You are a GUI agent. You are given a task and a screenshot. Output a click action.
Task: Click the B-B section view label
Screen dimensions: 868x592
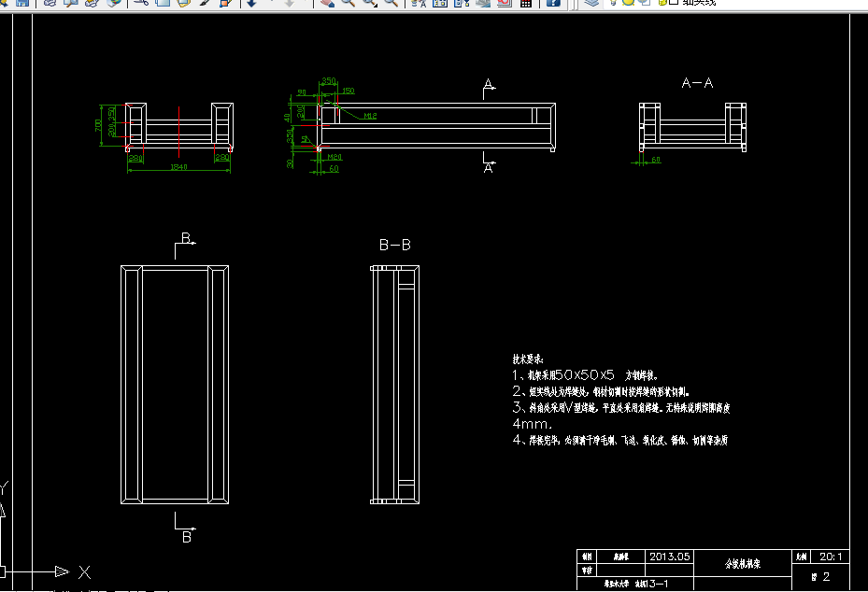(x=395, y=245)
